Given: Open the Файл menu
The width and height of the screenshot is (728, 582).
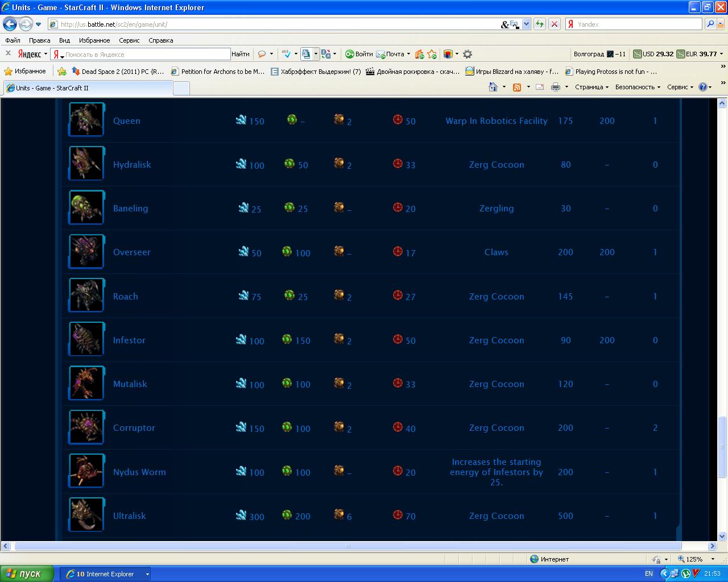Looking at the screenshot, I should point(13,40).
